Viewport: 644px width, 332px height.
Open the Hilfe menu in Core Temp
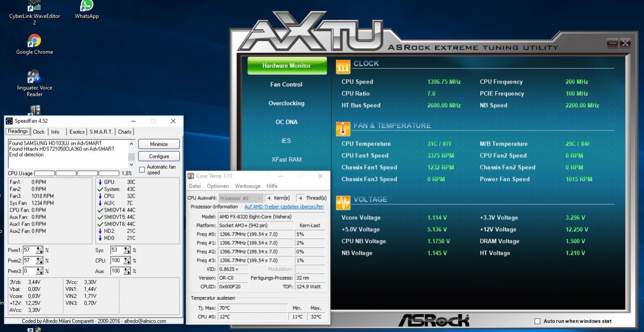[x=272, y=186]
